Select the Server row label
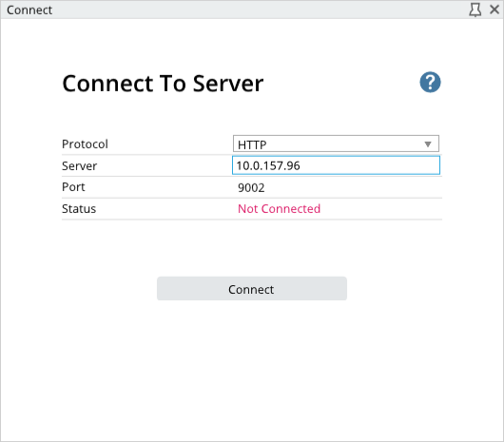Image resolution: width=504 pixels, height=442 pixels. point(79,165)
